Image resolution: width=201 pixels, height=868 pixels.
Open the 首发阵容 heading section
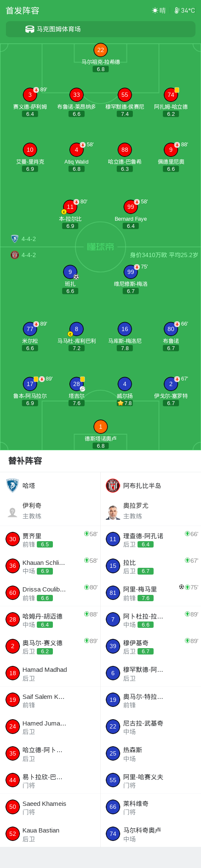click(22, 11)
